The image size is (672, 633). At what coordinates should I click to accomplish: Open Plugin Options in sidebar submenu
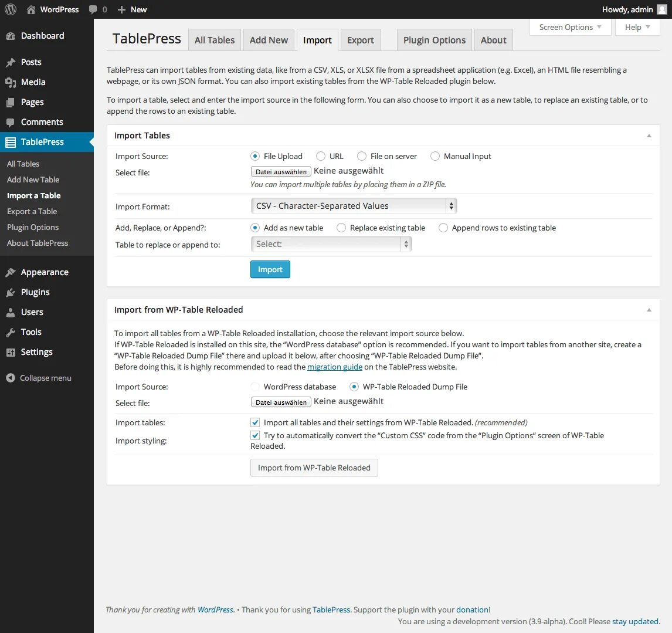(33, 227)
